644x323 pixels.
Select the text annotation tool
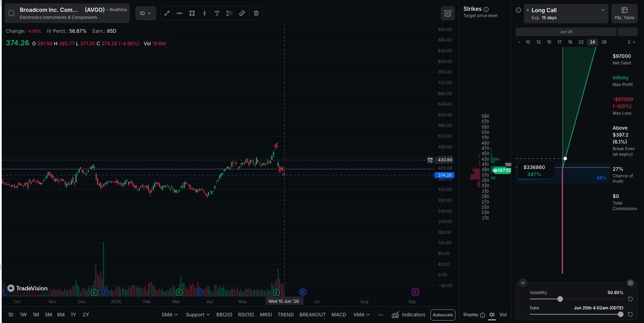(x=217, y=13)
